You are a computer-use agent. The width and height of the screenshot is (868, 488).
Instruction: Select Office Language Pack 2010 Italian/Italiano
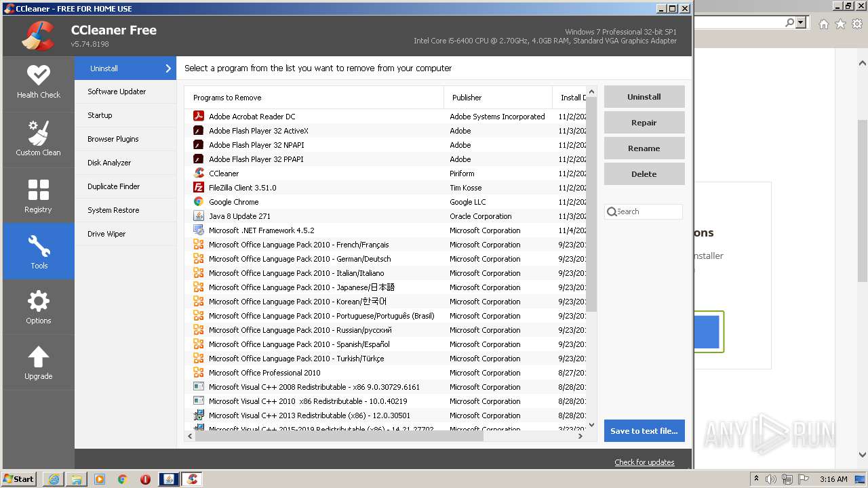[385, 272]
